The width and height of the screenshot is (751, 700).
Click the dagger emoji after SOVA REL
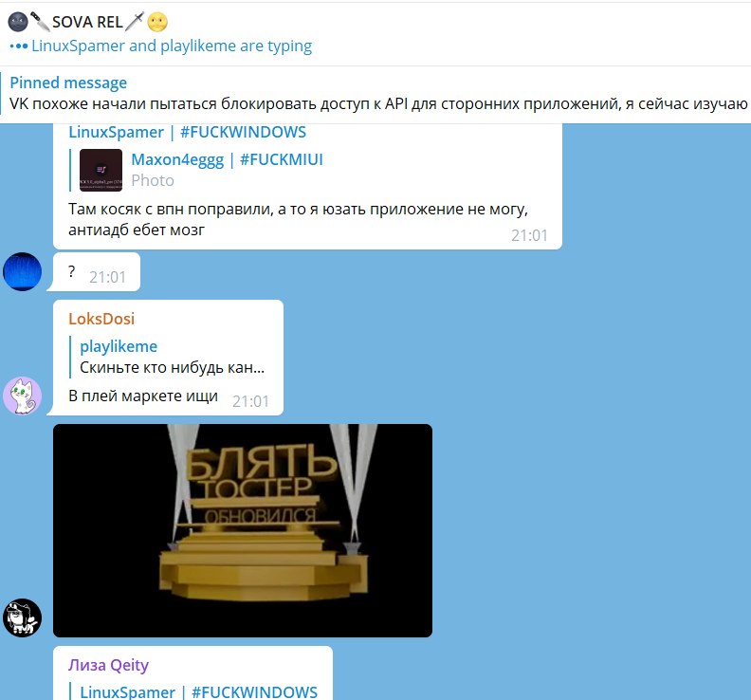[135, 22]
